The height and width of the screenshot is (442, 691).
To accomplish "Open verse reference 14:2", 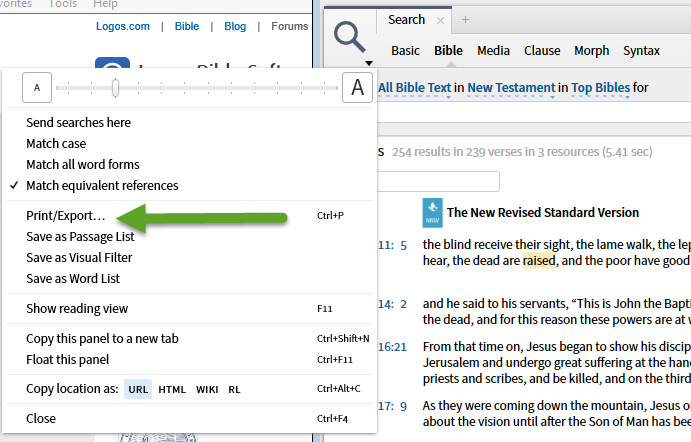I will coord(392,305).
